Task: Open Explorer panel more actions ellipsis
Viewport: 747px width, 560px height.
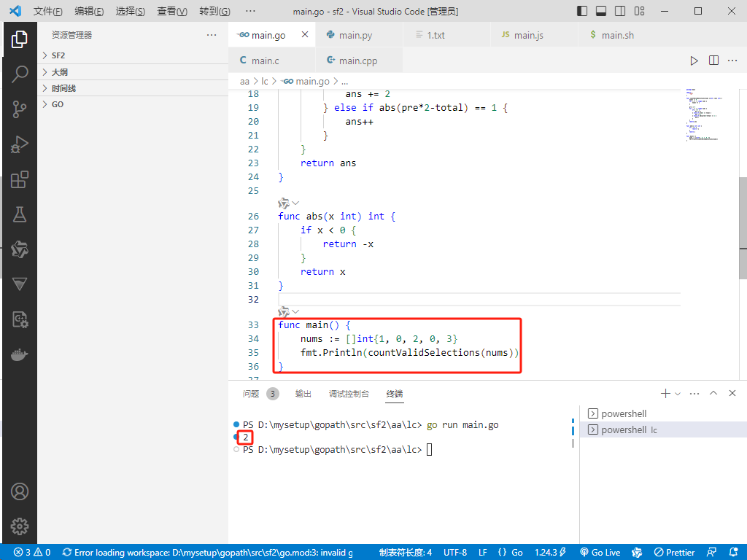Action: (212, 35)
